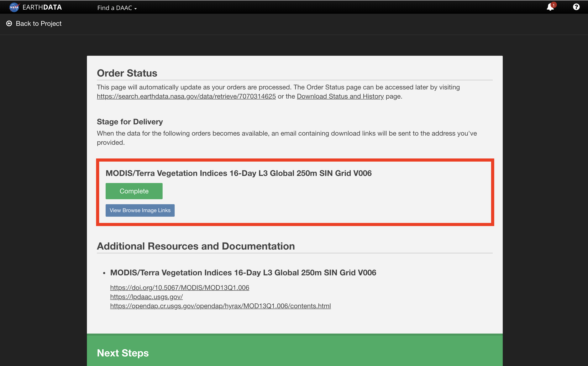Image resolution: width=588 pixels, height=366 pixels.
Task: Click the View Browse Image Links button
Action: coord(140,210)
